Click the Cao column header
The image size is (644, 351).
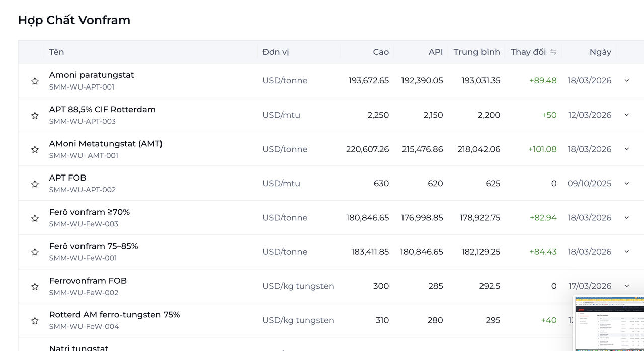[x=381, y=52]
